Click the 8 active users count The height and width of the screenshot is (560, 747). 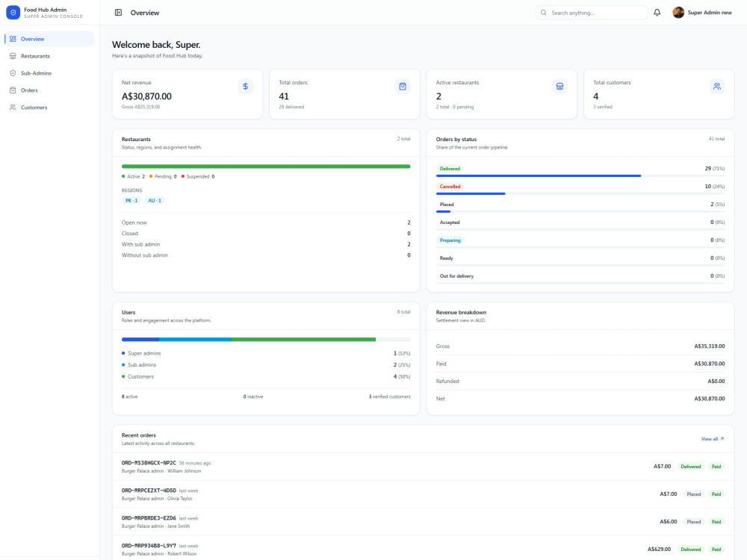click(x=129, y=396)
